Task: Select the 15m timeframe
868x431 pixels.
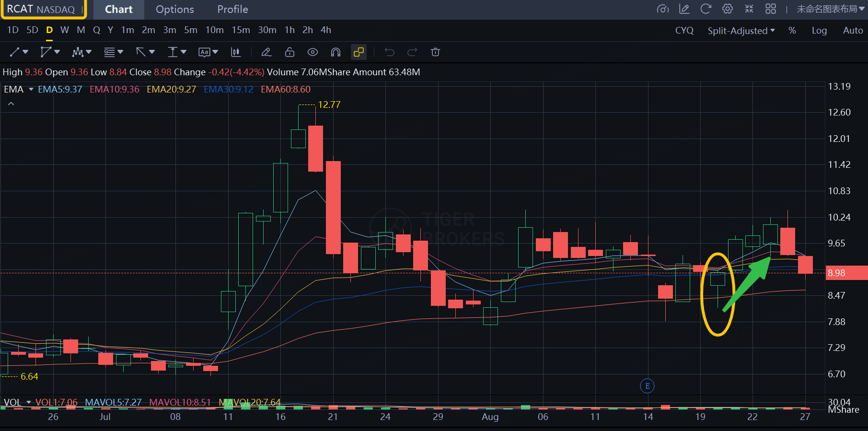Action: 241,30
